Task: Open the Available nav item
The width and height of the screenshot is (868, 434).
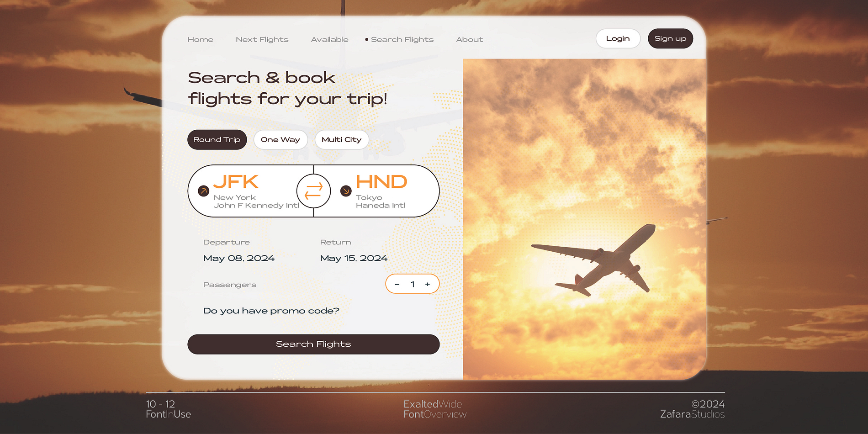Action: [330, 40]
